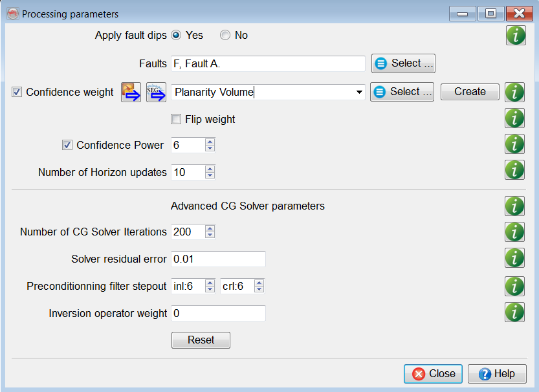The height and width of the screenshot is (392, 539).
Task: Open info for Confidence Power
Action: (515, 144)
